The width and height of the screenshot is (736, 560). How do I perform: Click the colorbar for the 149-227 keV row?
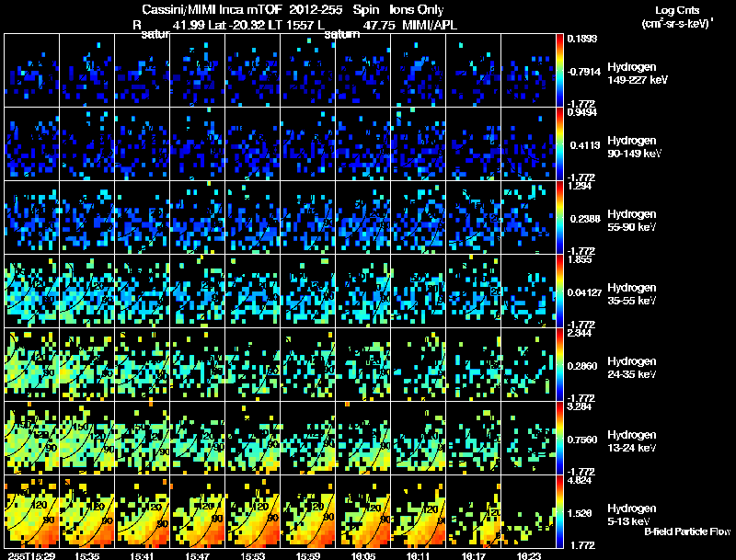(x=559, y=70)
